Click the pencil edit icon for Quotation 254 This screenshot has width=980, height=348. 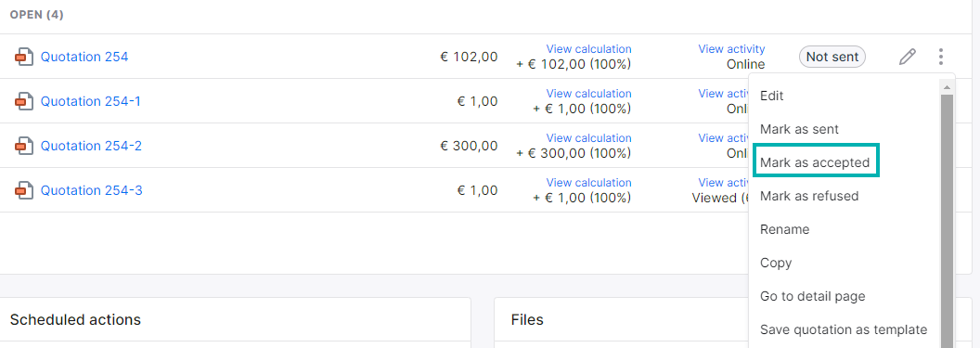(907, 57)
